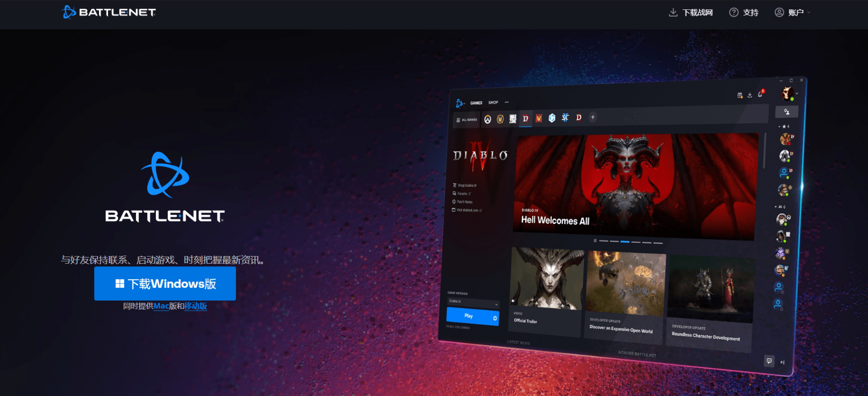
Task: Open the profile avatar menu in the app
Action: click(789, 93)
